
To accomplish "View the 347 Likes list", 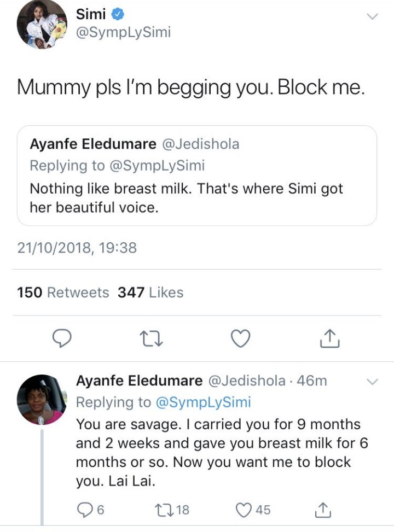I will point(150,293).
